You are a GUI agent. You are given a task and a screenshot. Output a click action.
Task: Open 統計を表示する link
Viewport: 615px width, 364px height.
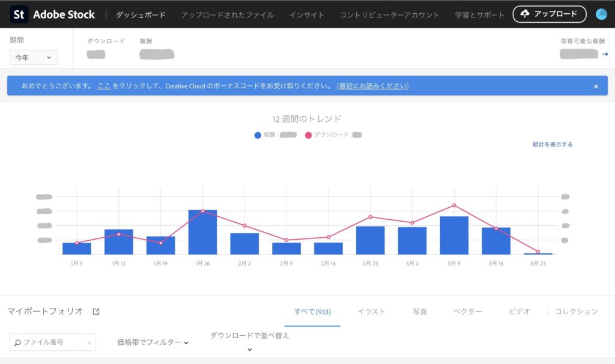[x=552, y=145]
